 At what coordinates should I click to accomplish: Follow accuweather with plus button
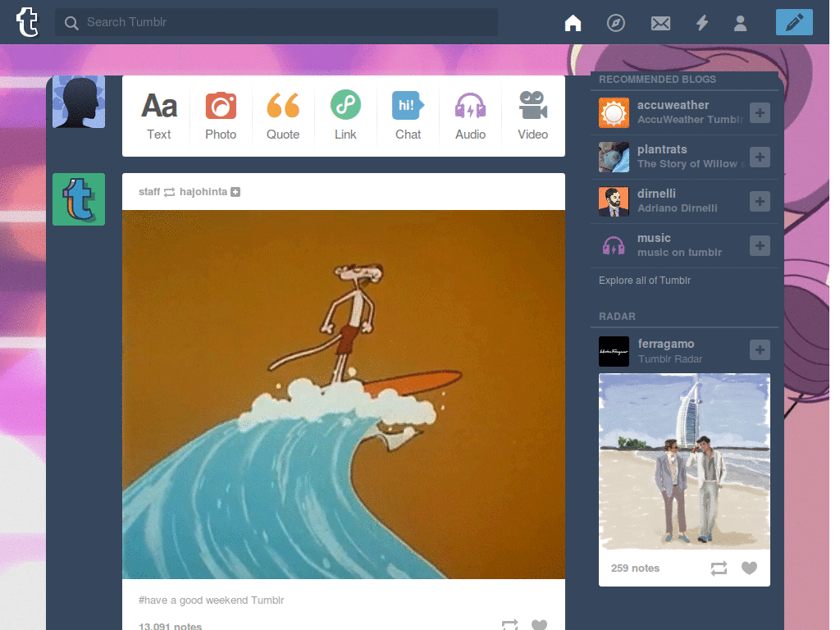(x=760, y=112)
